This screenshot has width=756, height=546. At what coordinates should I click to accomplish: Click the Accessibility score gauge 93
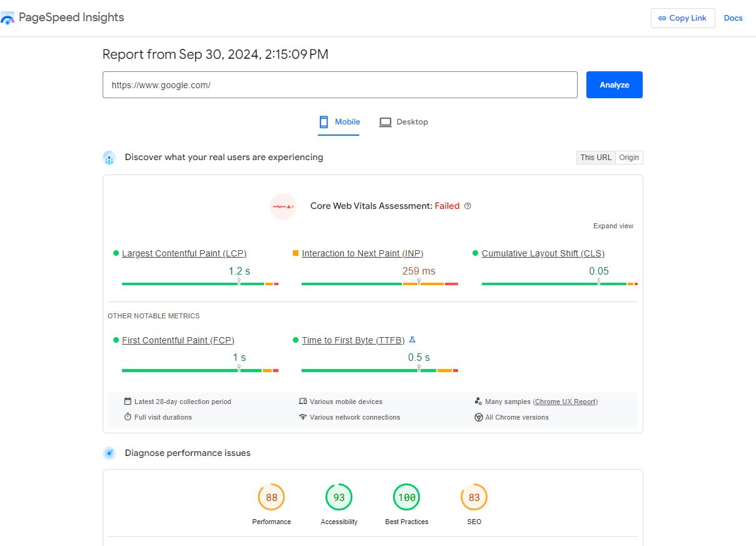[339, 498]
